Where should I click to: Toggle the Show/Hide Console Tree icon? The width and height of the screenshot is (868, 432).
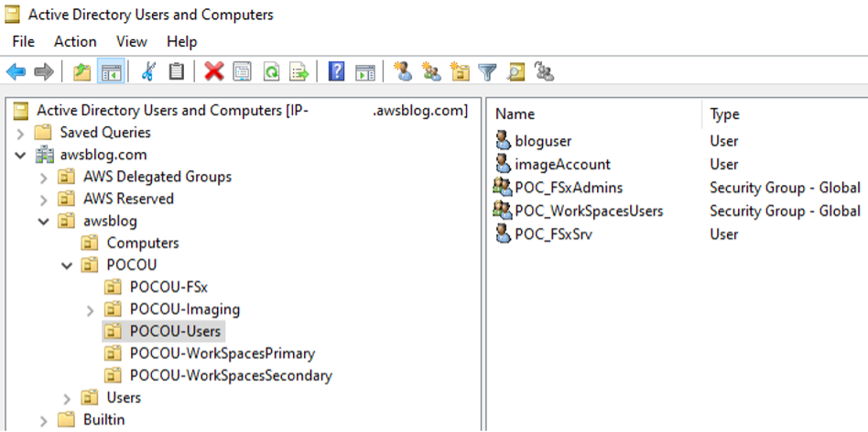[111, 72]
